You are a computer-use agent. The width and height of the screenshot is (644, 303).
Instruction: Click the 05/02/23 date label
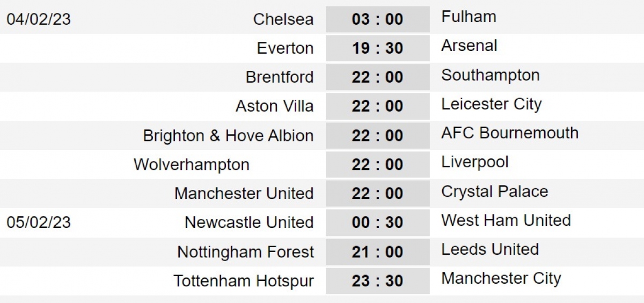[x=39, y=223]
